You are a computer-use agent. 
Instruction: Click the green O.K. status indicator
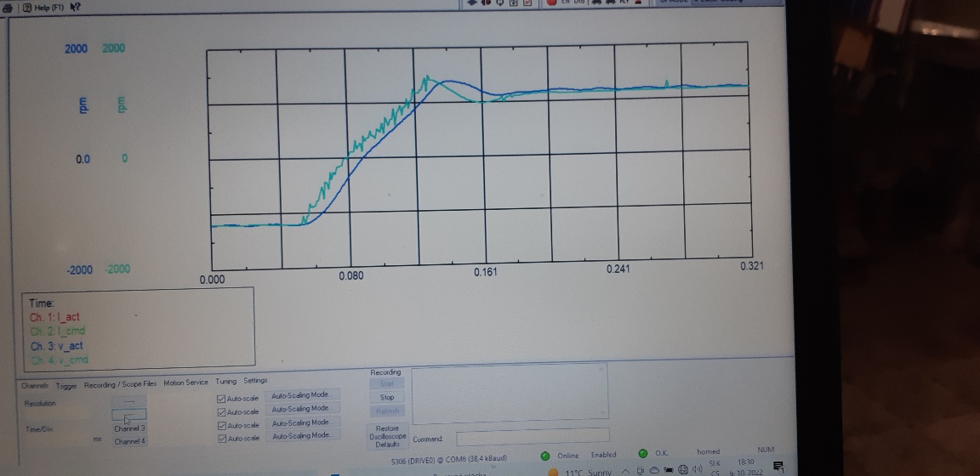[642, 453]
